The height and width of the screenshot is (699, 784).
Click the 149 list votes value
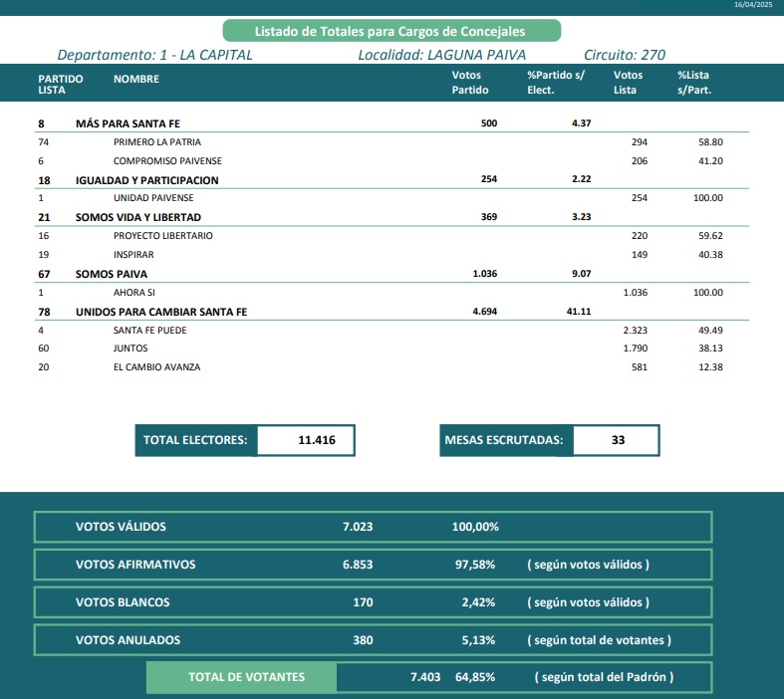639,254
